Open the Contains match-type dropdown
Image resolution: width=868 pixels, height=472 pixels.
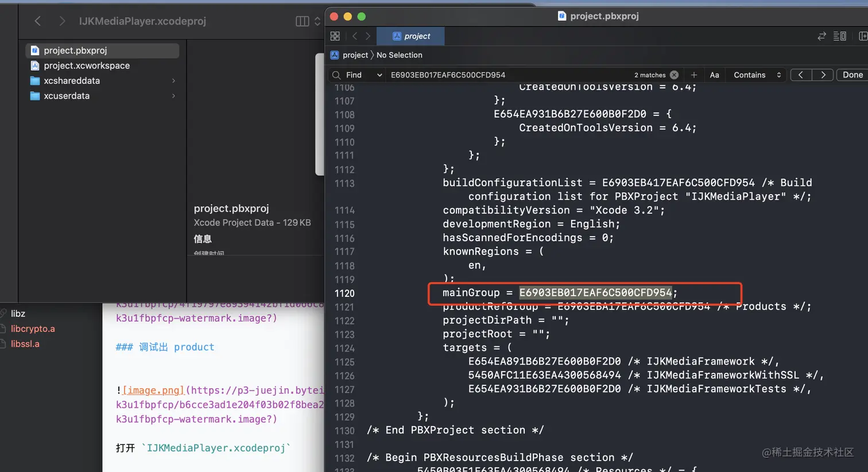click(x=757, y=75)
